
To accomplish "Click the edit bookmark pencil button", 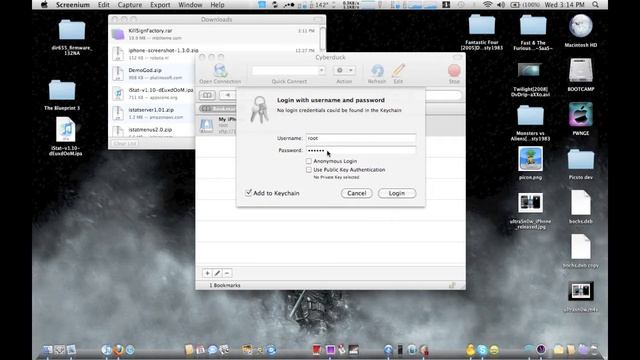I will click(x=217, y=273).
